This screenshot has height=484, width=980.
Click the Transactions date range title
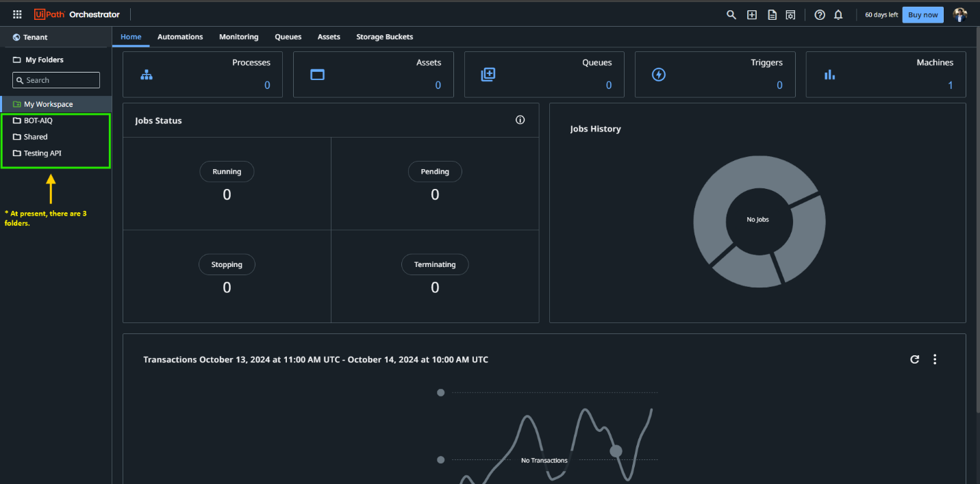coord(316,359)
